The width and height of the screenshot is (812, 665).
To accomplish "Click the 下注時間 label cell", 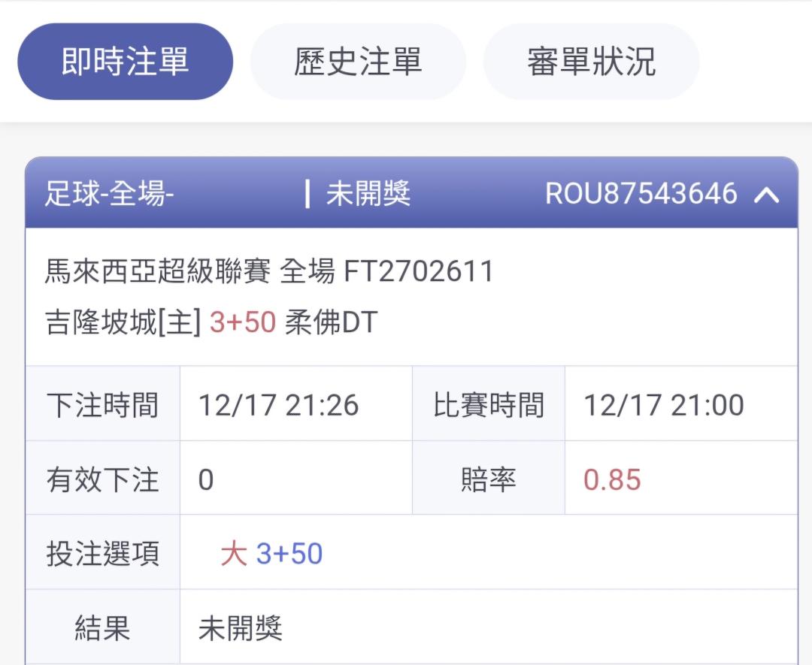I will click(x=103, y=405).
